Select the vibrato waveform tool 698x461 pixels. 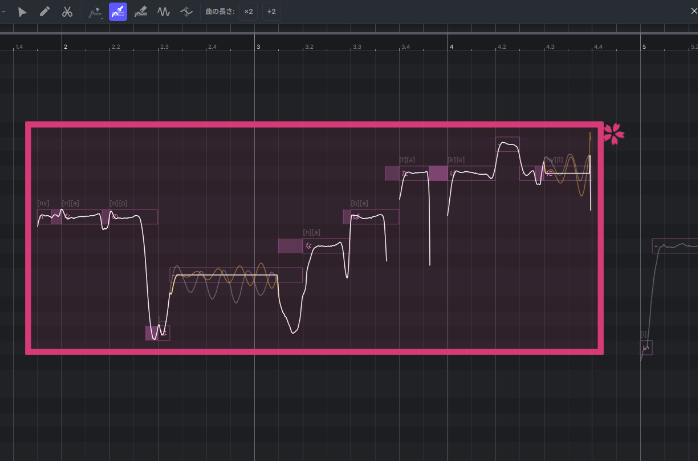(163, 12)
